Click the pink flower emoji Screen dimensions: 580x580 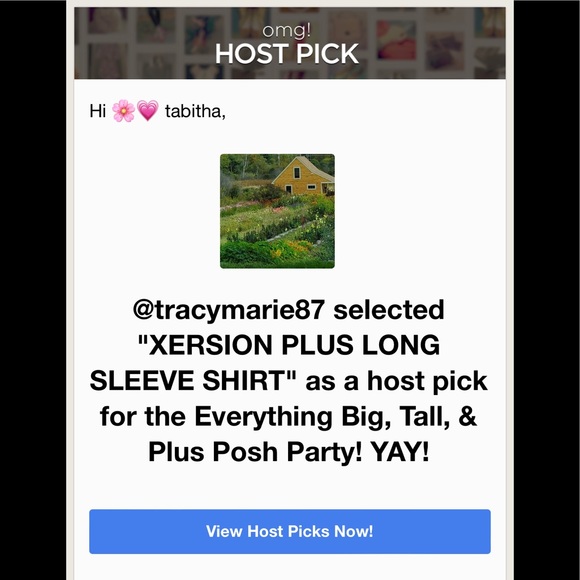coord(124,111)
